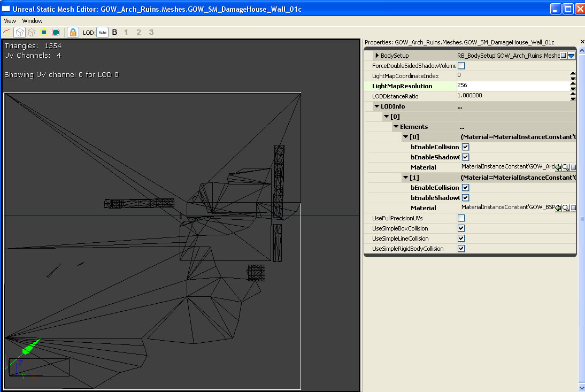Collapse LODInfo [0] entry
585x392 pixels.
tap(387, 117)
